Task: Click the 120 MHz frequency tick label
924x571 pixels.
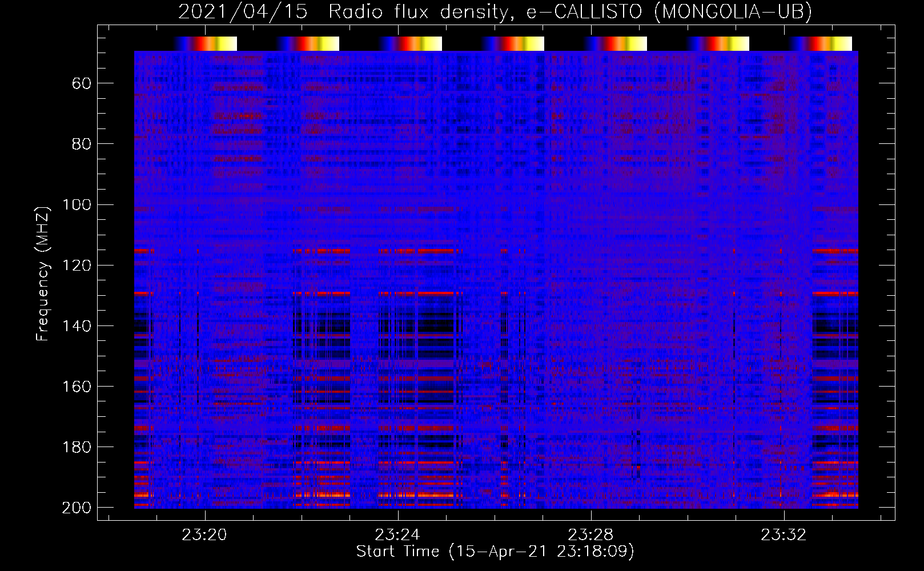Action: 77,265
